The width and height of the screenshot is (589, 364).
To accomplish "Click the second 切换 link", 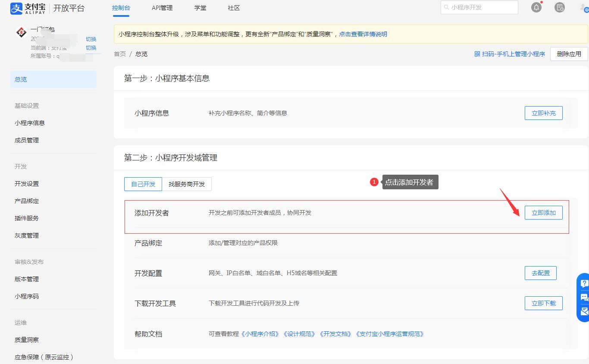I will tap(91, 47).
